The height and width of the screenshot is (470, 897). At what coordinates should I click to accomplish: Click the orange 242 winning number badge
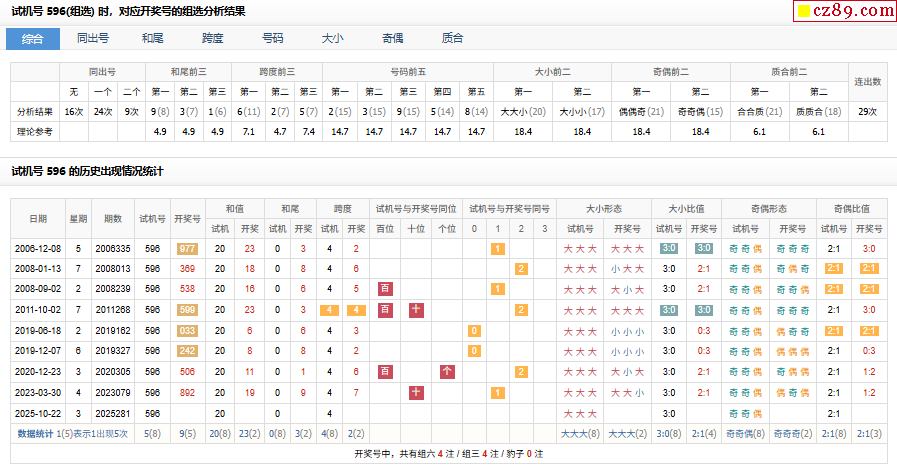click(x=187, y=351)
